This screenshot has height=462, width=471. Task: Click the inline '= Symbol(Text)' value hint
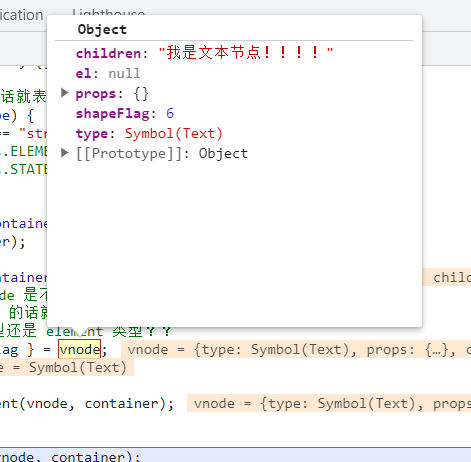tap(67, 367)
